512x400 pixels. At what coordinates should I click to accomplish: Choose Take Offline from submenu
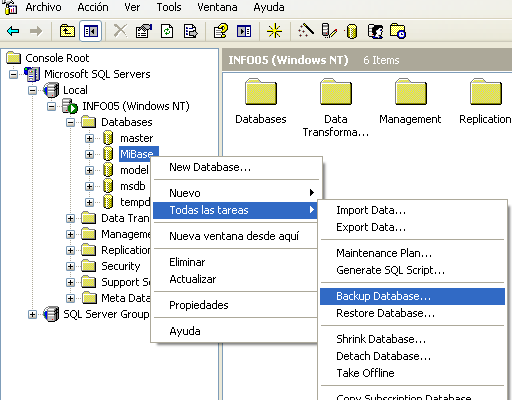[x=412, y=373]
